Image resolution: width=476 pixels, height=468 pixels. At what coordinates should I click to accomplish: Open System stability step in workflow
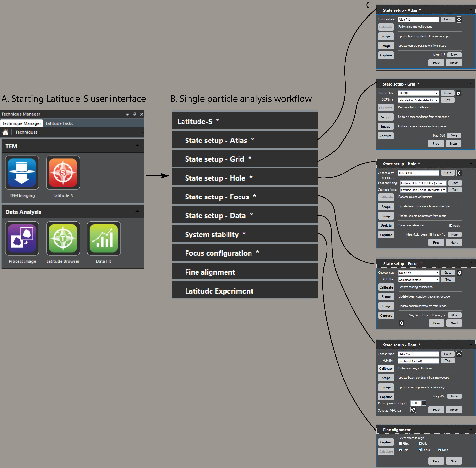click(211, 234)
